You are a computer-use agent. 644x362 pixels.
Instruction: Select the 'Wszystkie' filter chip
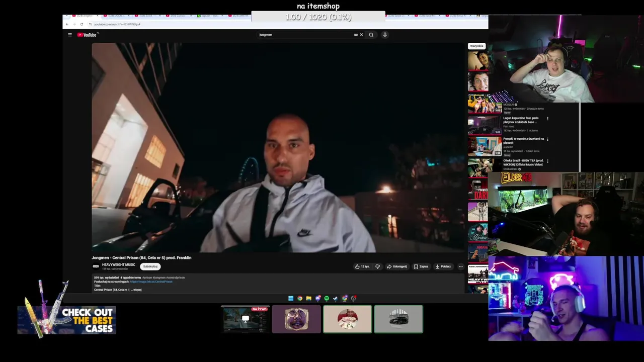point(476,46)
